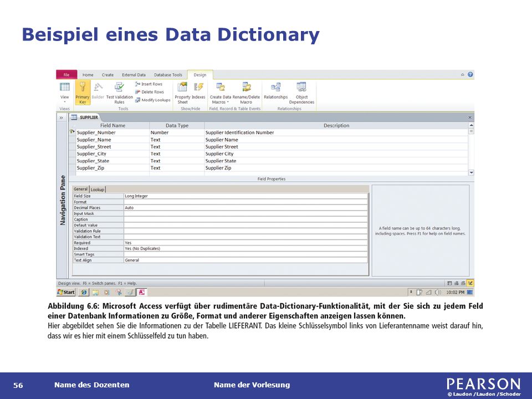Show hidden tray icons arrow
The width and height of the screenshot is (532, 399).
[x=411, y=292]
